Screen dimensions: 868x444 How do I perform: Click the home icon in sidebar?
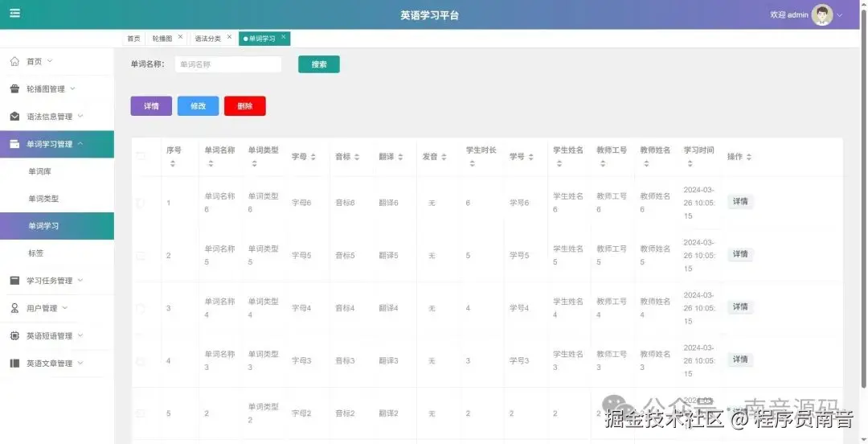tap(15, 61)
